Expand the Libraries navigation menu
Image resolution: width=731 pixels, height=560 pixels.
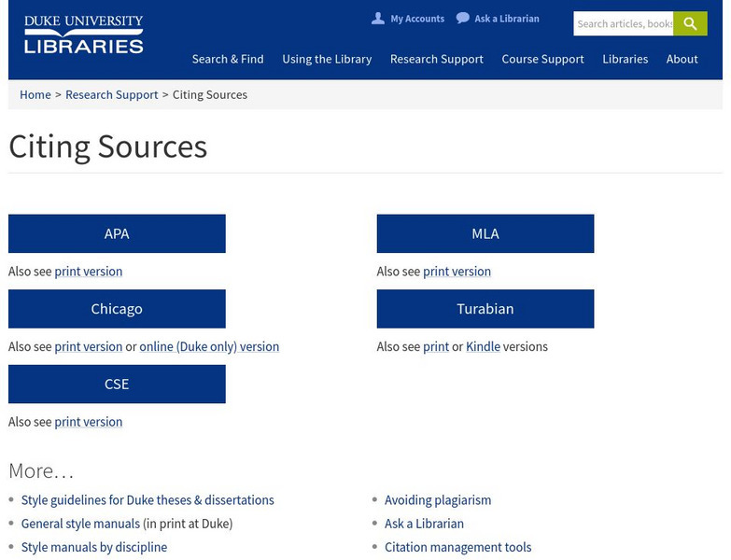(625, 59)
